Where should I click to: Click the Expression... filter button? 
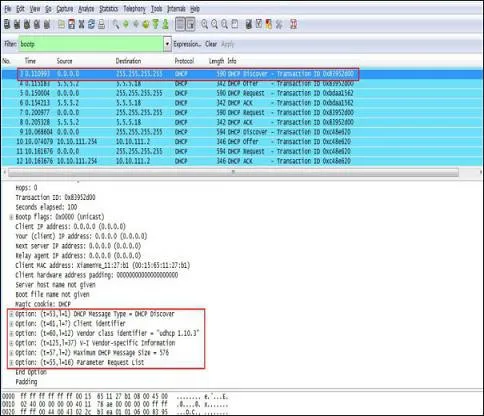187,44
